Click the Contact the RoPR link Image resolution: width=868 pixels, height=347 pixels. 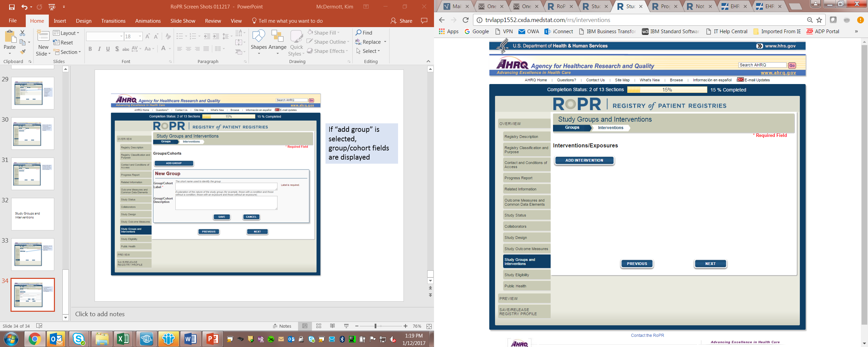[x=647, y=335]
